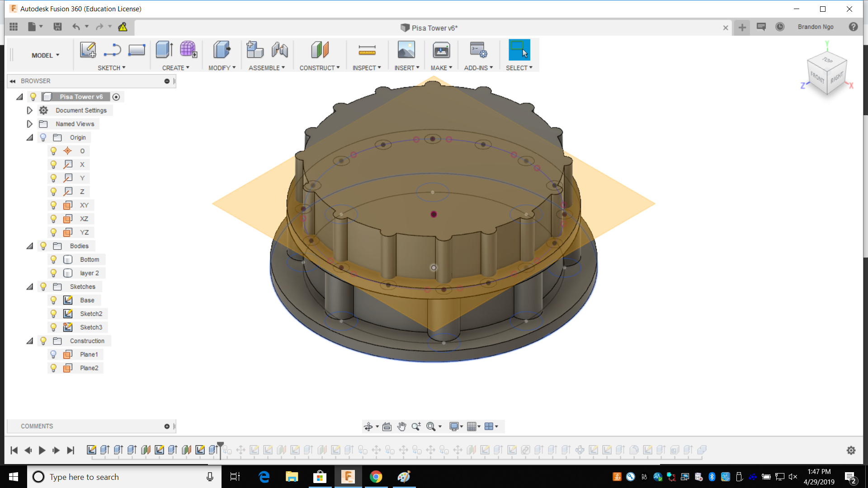
Task: Collapse the Pisa Tower v6 root node
Action: point(19,97)
